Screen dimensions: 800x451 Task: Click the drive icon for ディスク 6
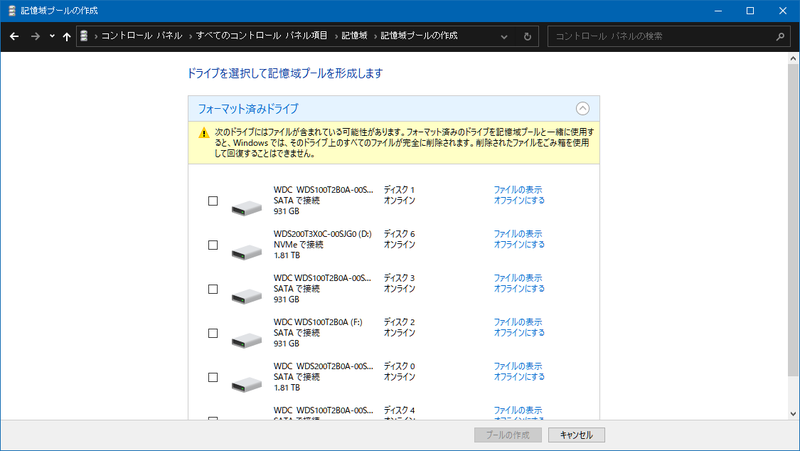point(246,251)
